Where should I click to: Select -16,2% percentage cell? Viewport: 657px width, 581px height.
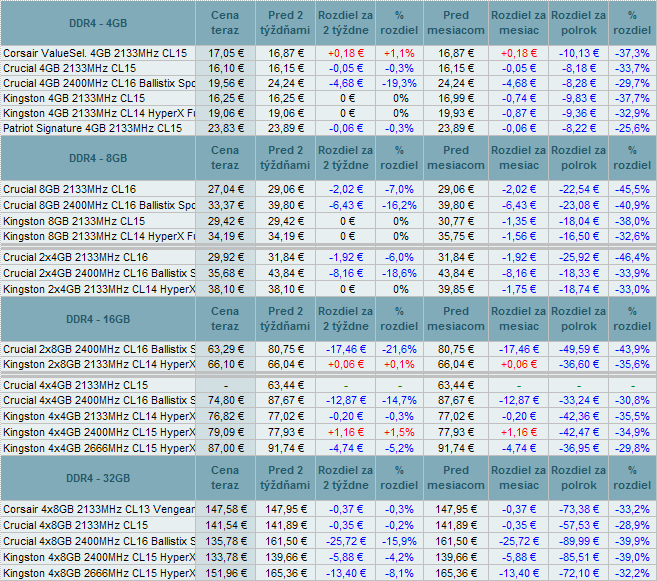pos(399,205)
